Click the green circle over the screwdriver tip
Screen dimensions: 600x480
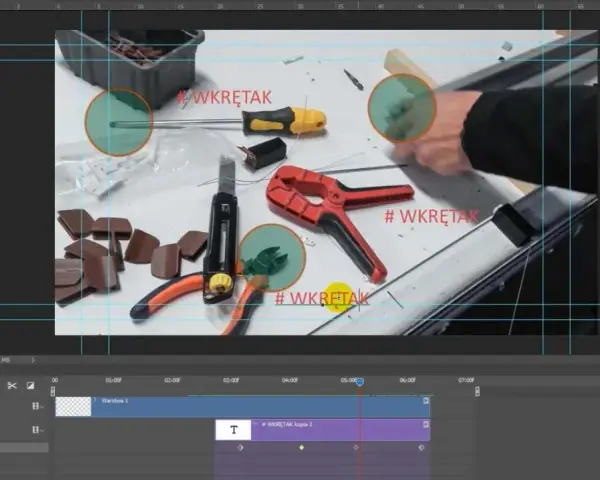[x=118, y=122]
